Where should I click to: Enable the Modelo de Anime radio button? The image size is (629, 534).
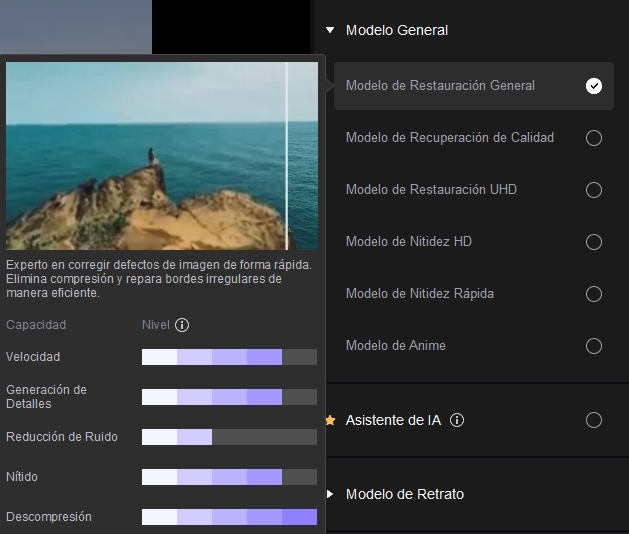[594, 346]
